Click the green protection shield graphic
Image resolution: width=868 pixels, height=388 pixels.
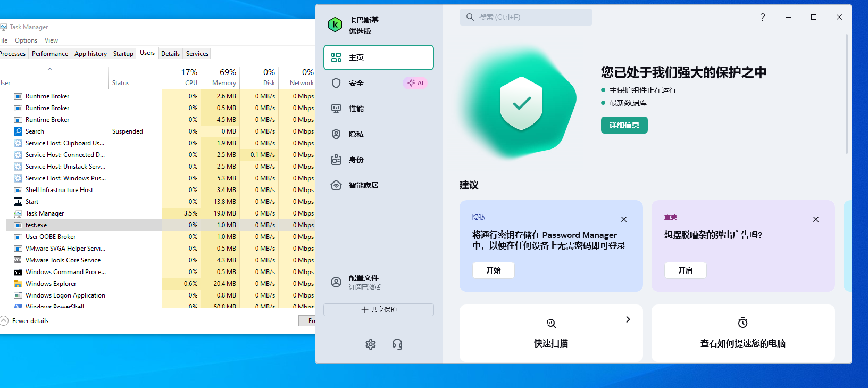click(521, 103)
